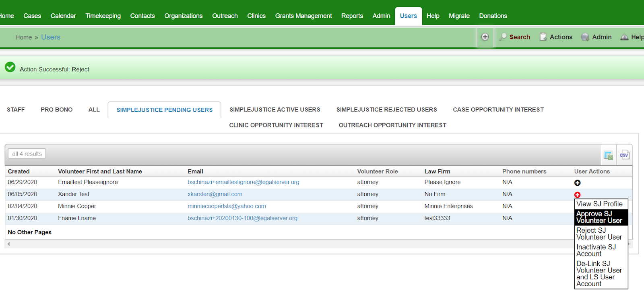Image resolution: width=644 pixels, height=295 pixels.
Task: Open Outreach Opportunity Interest tab
Action: (392, 125)
